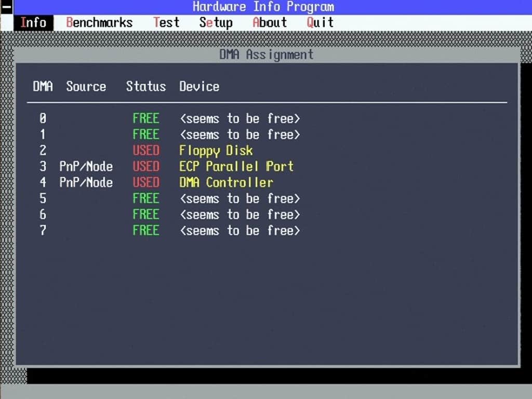This screenshot has width=532, height=399.
Task: Open the Setup menu
Action: point(216,23)
